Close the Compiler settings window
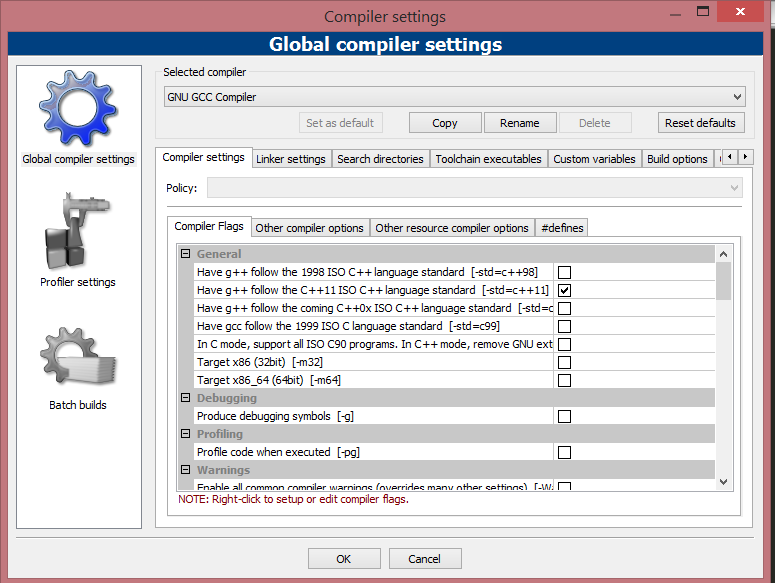This screenshot has width=776, height=586. (x=740, y=11)
